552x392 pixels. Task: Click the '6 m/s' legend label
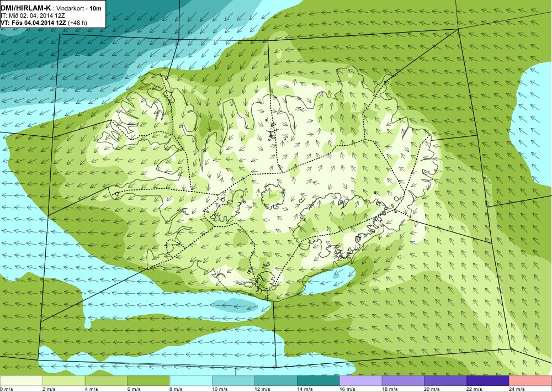coord(134,389)
